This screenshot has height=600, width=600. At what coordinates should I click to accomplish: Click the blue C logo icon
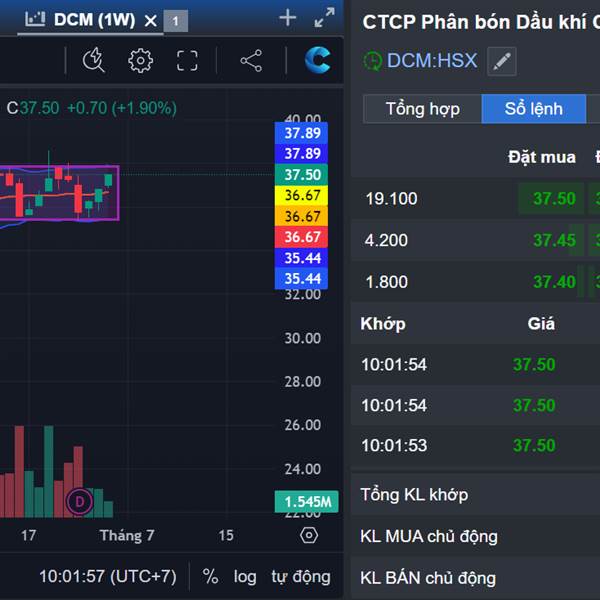(318, 60)
